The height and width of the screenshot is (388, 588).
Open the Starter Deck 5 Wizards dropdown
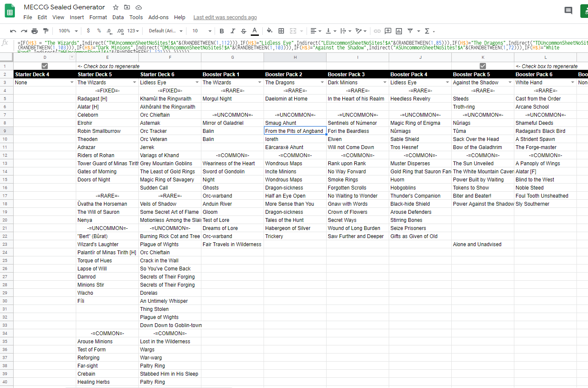click(135, 83)
